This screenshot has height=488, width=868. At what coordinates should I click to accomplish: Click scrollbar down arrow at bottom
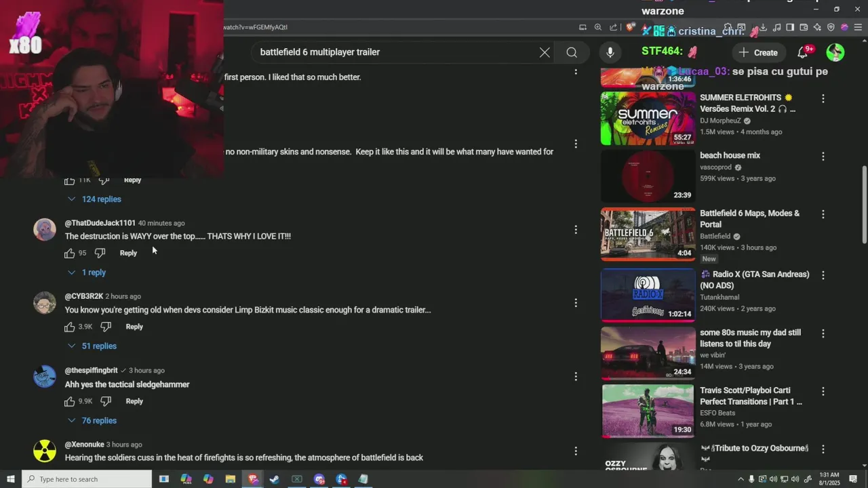863,466
